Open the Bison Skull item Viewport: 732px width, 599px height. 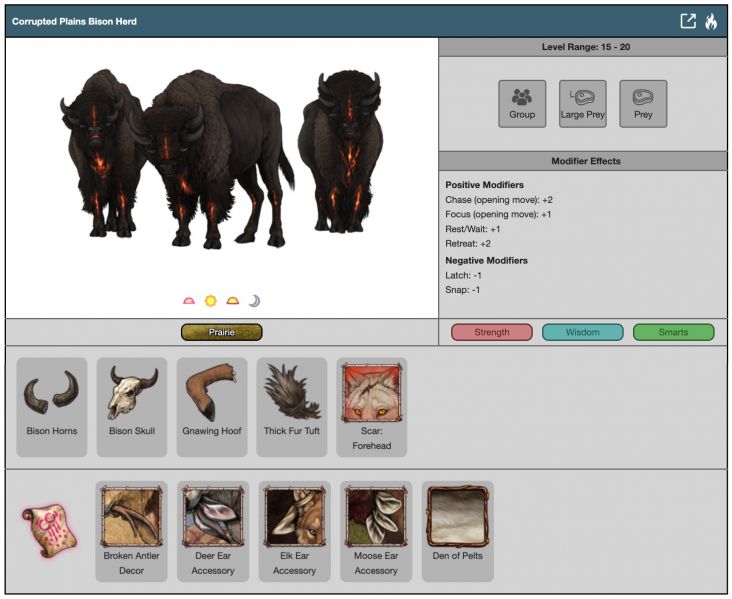[132, 407]
